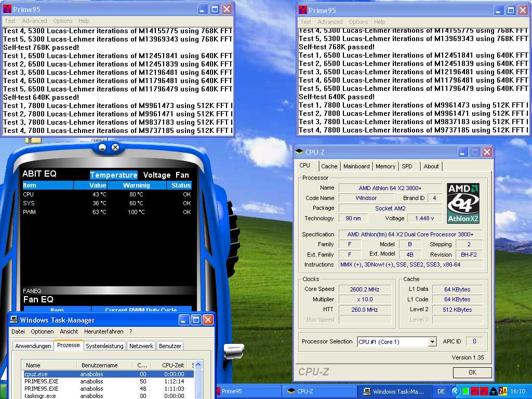Viewport: 532px width, 399px height.
Task: Minimize the CPU-Z window
Action: [x=463, y=152]
